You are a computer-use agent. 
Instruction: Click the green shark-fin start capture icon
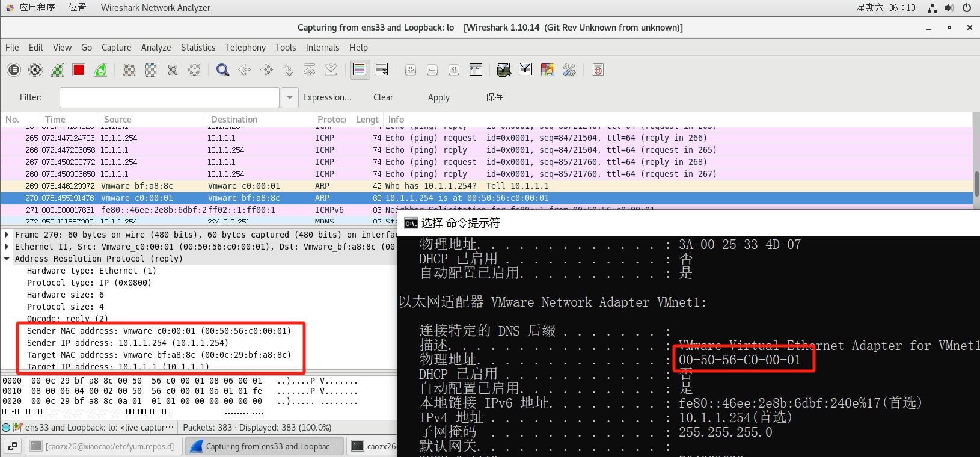57,70
